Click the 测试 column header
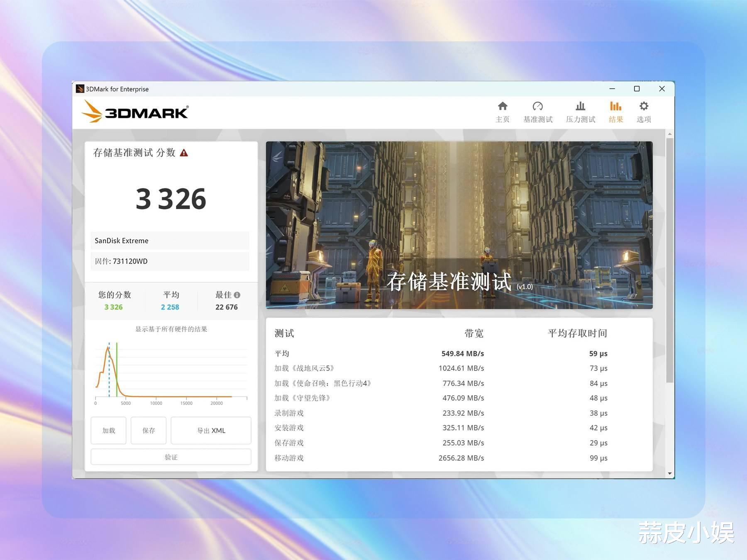 pyautogui.click(x=284, y=333)
